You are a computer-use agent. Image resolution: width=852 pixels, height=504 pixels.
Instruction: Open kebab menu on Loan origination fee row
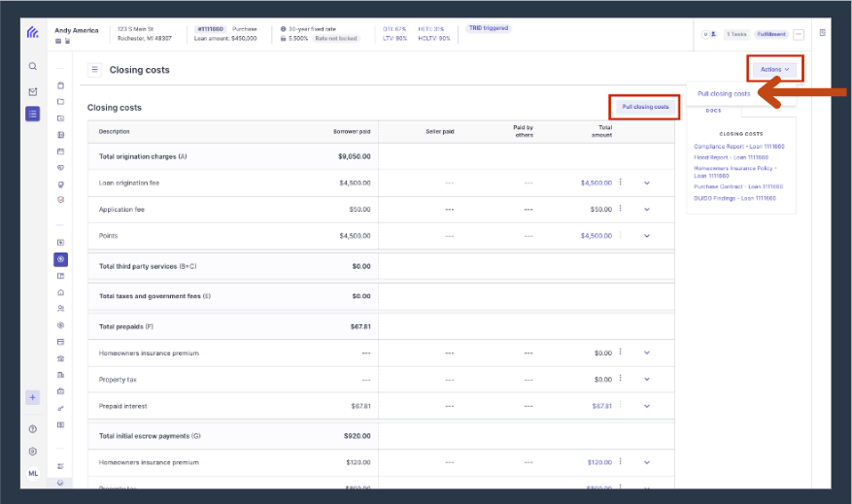621,182
